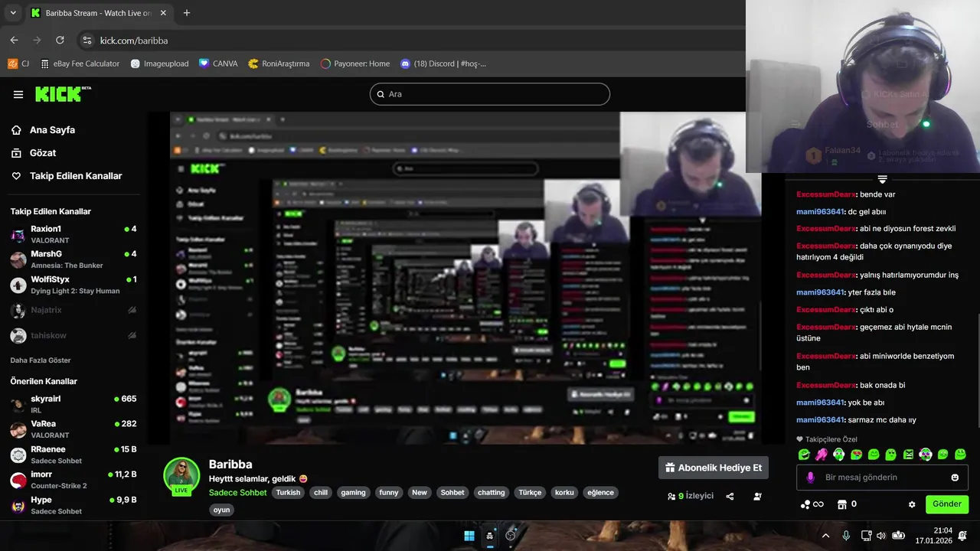The width and height of the screenshot is (980, 551).
Task: Open VaRea recommended channel
Action: (73, 429)
